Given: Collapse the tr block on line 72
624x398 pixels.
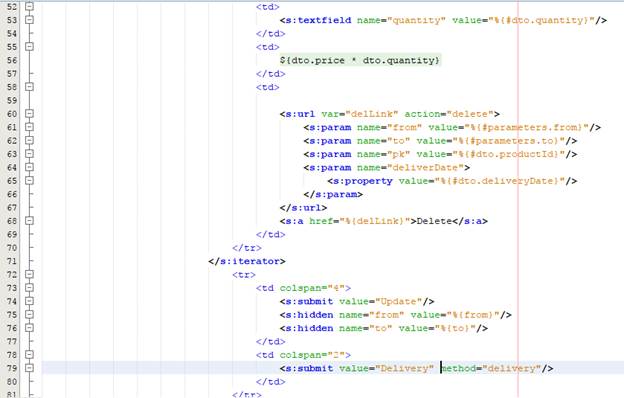Looking at the screenshot, I should (29, 274).
